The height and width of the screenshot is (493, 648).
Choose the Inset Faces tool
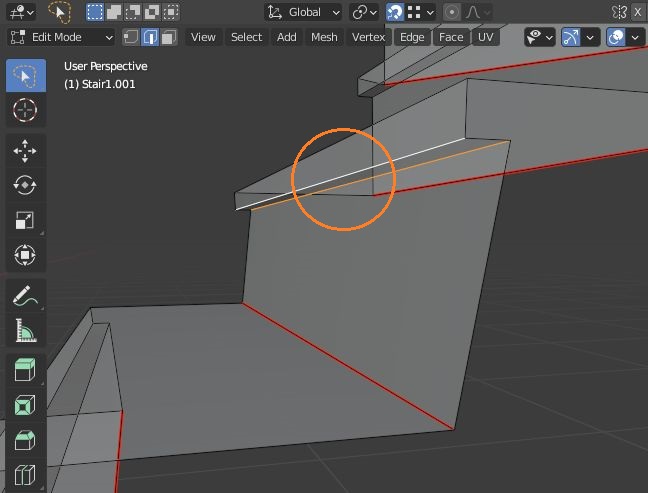(25, 406)
